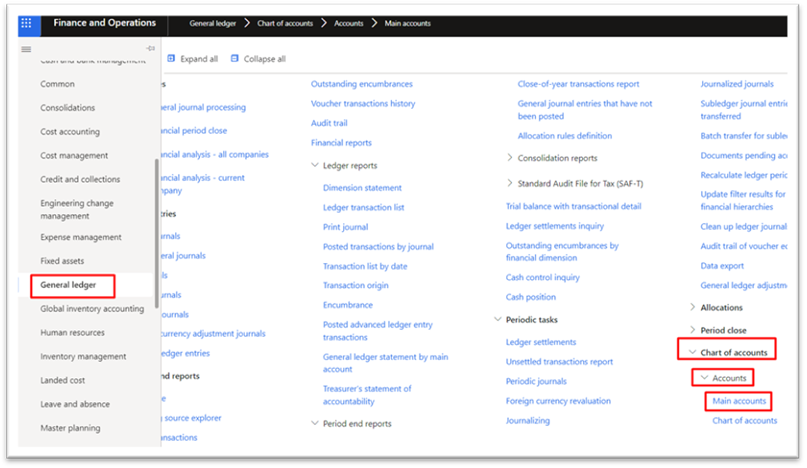Open Transaction list by date
The height and width of the screenshot is (468, 807).
tap(365, 266)
